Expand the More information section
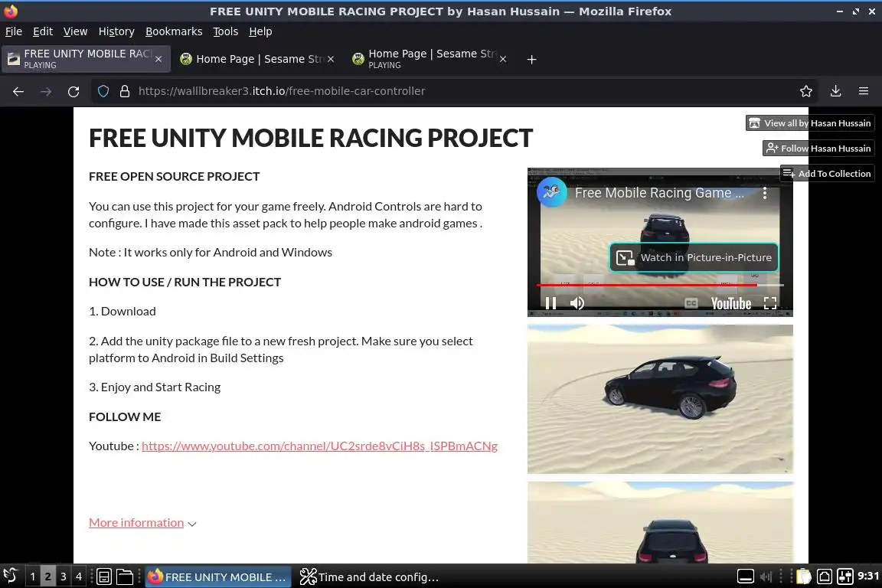882x588 pixels. tap(142, 523)
